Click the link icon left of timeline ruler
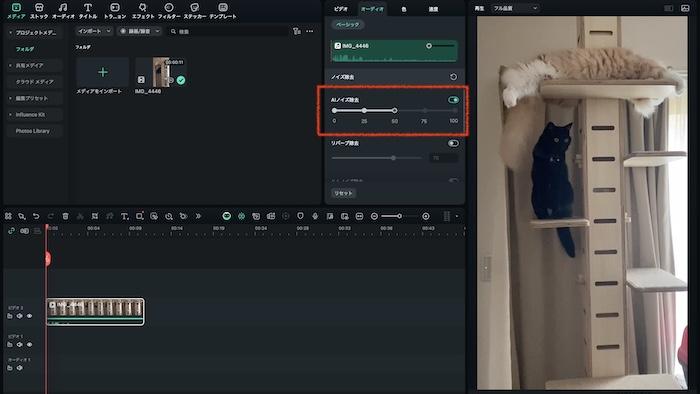 point(11,231)
